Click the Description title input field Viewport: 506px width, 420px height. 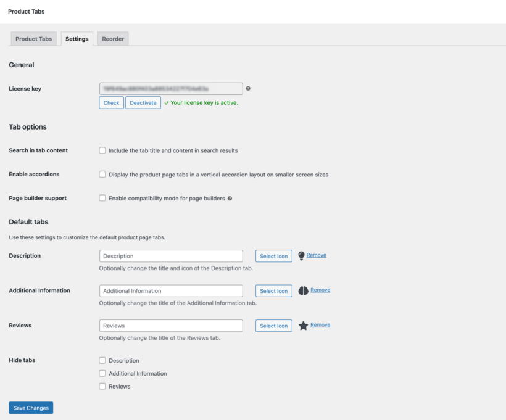(171, 255)
